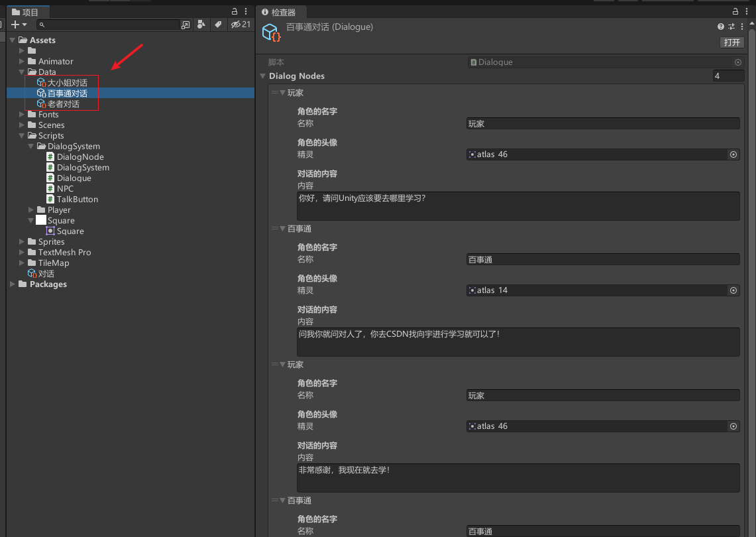The height and width of the screenshot is (537, 756).
Task: Select the 对话 asset icon under TileMap
Action: point(32,274)
